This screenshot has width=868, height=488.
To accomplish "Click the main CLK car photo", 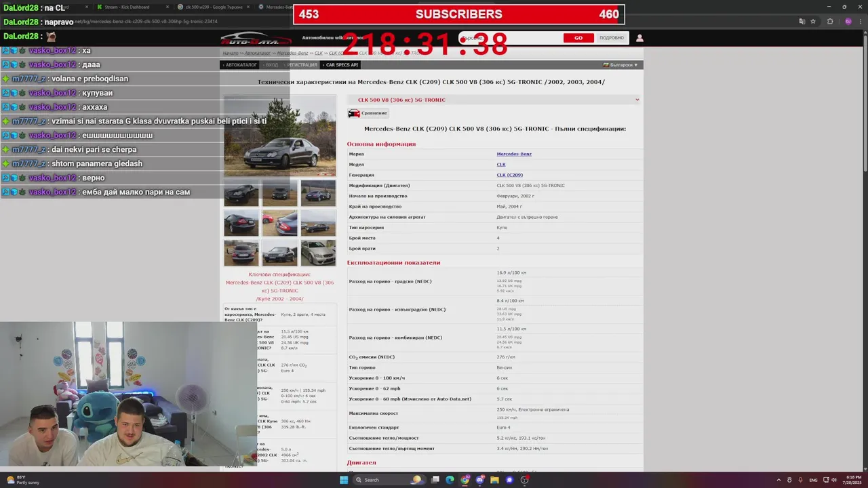I will [x=280, y=136].
